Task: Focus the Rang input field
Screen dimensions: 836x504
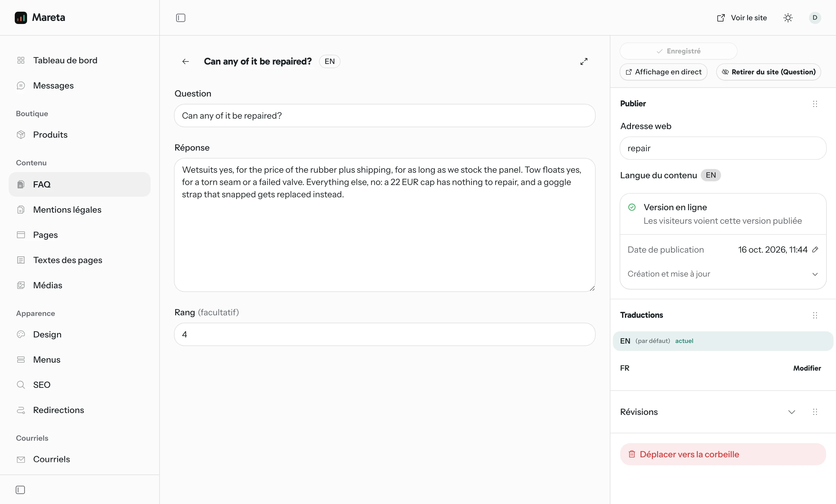Action: [384, 334]
